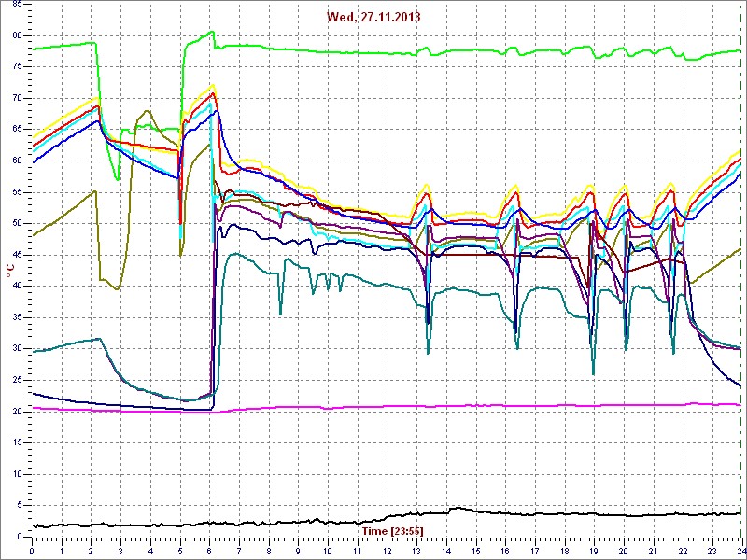Click the Time [23:55] axis label
Image resolution: width=747 pixels, height=560 pixels.
[392, 530]
